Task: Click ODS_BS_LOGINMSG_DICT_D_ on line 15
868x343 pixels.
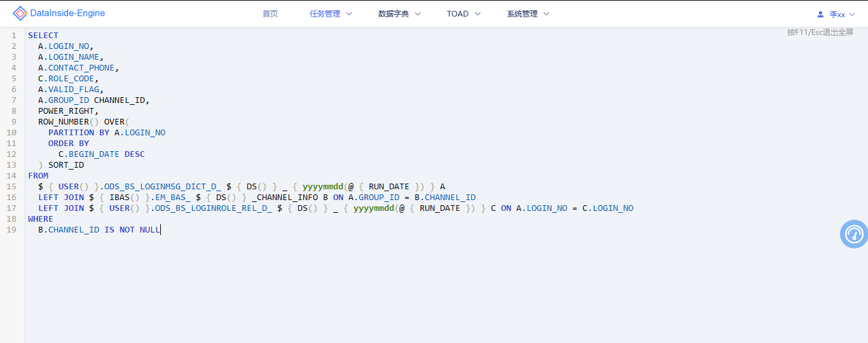Action: (163, 187)
